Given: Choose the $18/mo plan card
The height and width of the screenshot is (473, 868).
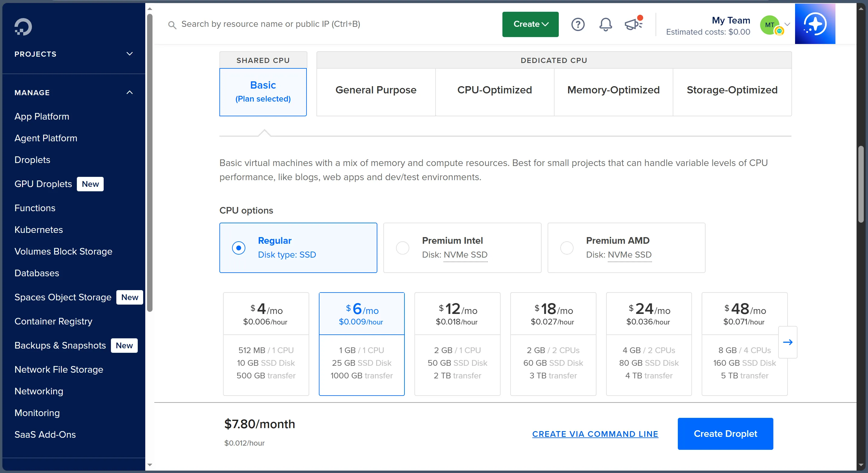Looking at the screenshot, I should tap(553, 344).
